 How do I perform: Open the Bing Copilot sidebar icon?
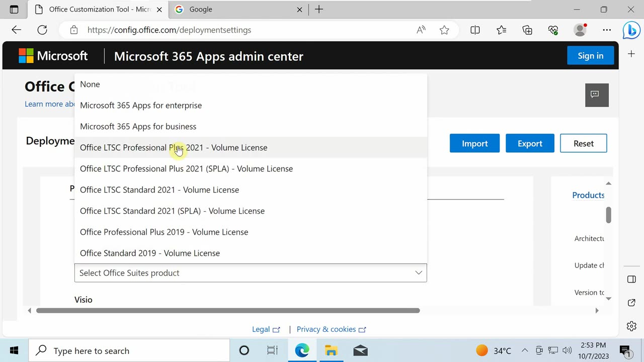tap(631, 30)
